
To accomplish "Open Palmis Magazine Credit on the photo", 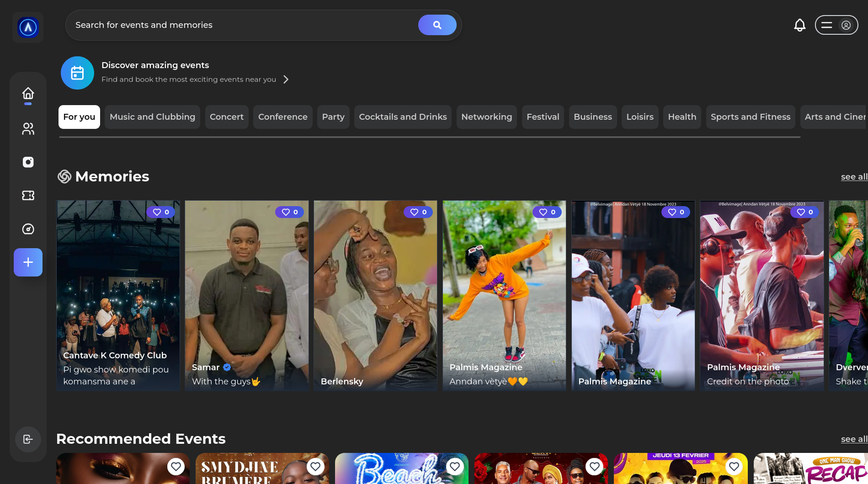I will [x=762, y=296].
